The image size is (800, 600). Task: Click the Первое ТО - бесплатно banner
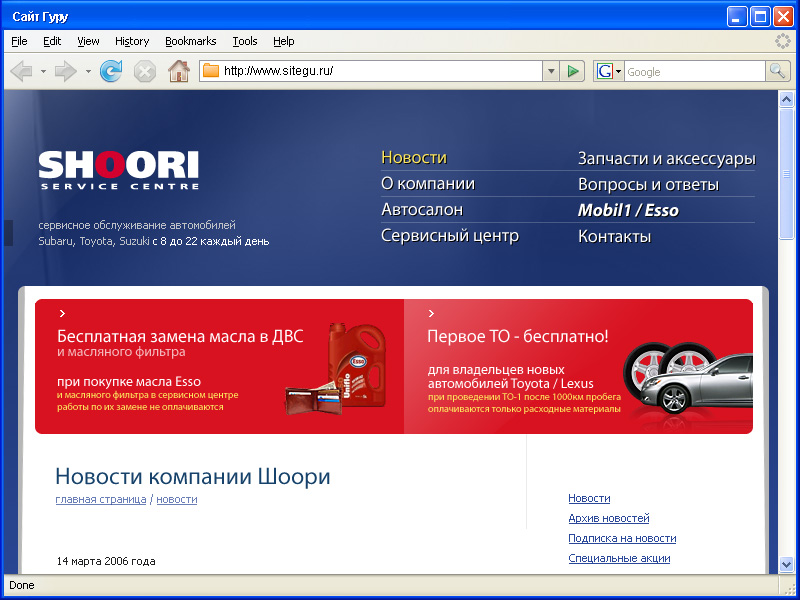579,366
